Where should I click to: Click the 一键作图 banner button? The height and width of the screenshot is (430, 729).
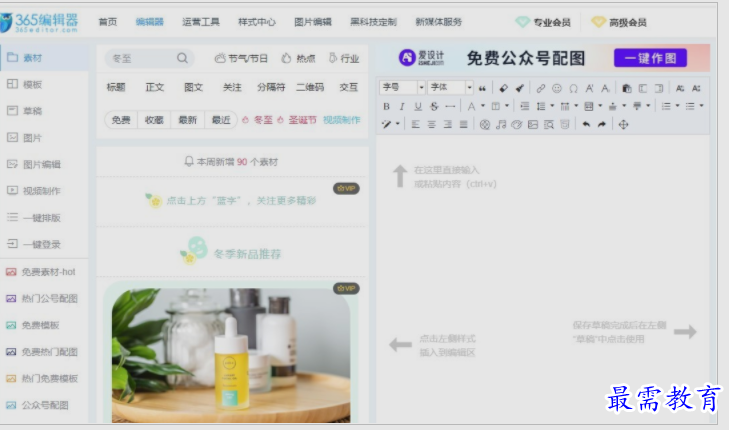pyautogui.click(x=650, y=58)
